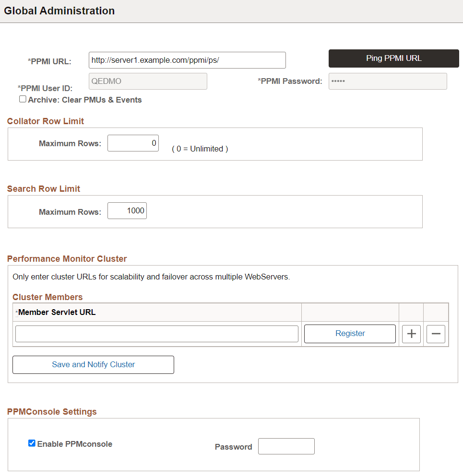The height and width of the screenshot is (476, 463).
Task: Click the PPMI User ID field
Action: tap(148, 81)
